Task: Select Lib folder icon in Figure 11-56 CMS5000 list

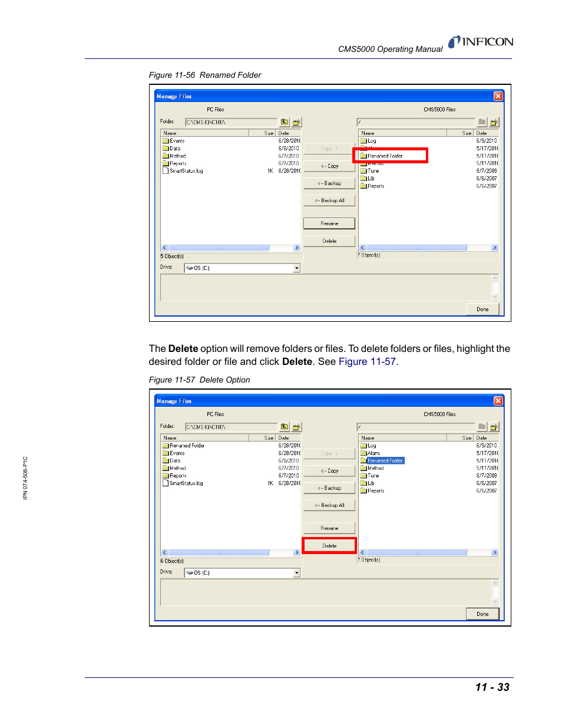Action: click(x=363, y=179)
